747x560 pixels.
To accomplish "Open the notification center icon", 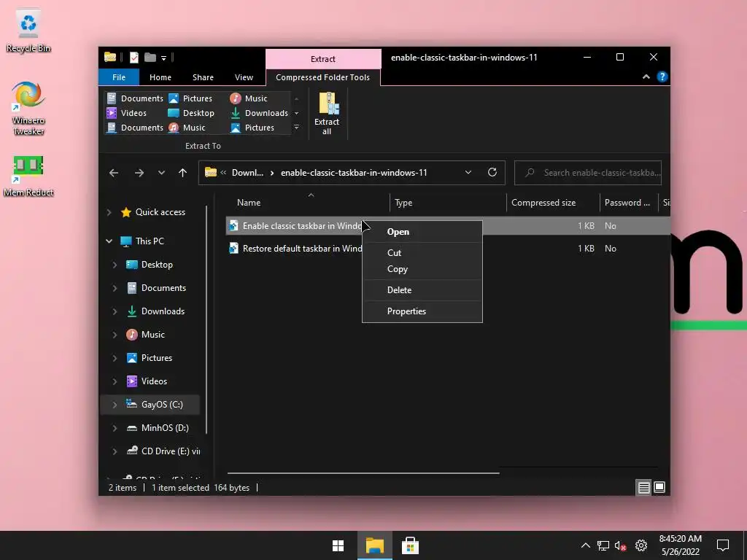I will [723, 545].
